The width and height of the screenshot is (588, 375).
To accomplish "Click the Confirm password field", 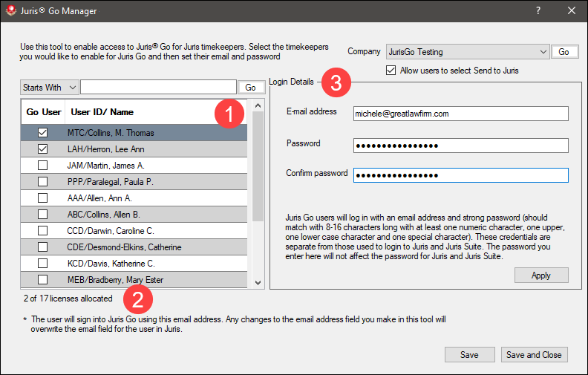I will (460, 175).
